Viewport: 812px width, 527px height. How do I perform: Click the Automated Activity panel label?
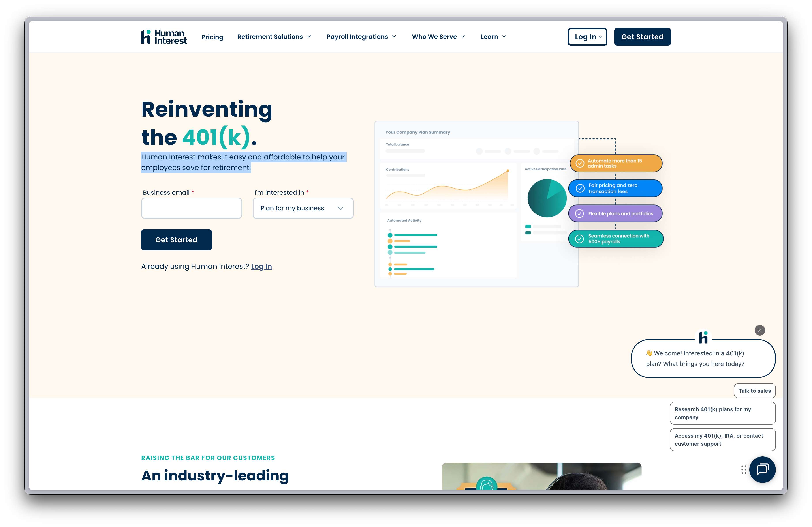pos(404,220)
